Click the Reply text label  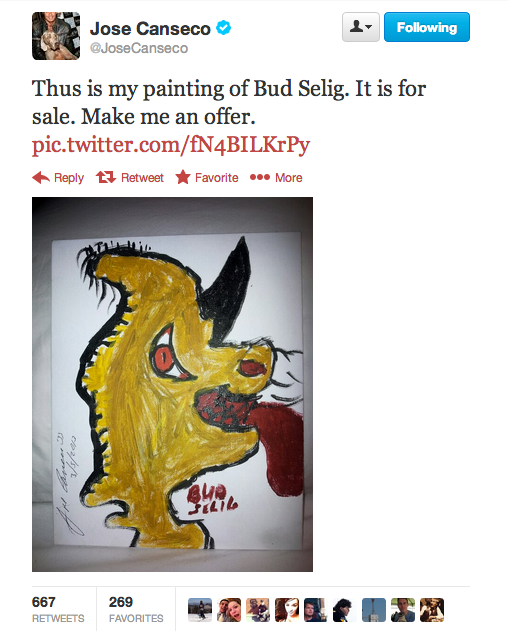point(69,178)
